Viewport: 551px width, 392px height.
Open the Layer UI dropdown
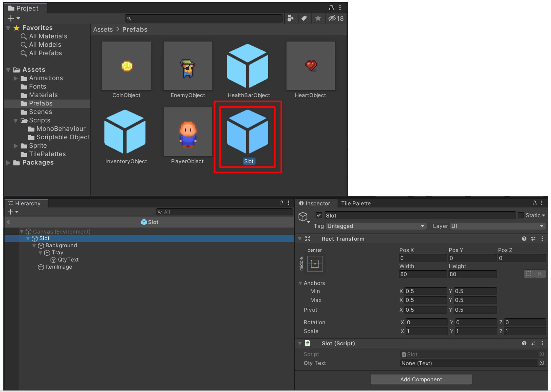pyautogui.click(x=498, y=226)
